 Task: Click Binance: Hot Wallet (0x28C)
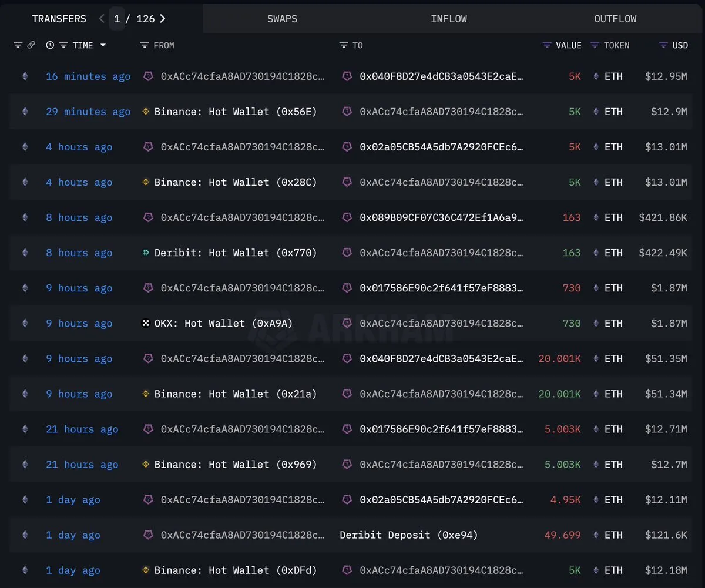click(x=236, y=182)
